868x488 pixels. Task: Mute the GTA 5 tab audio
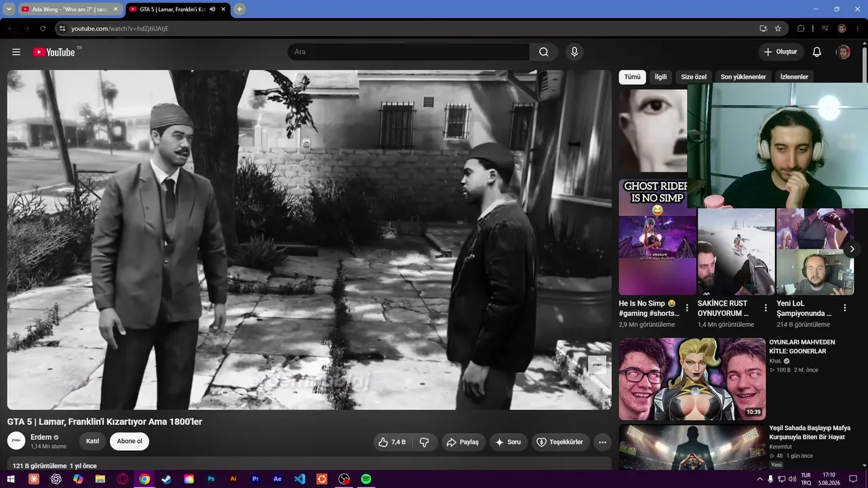[x=212, y=9]
